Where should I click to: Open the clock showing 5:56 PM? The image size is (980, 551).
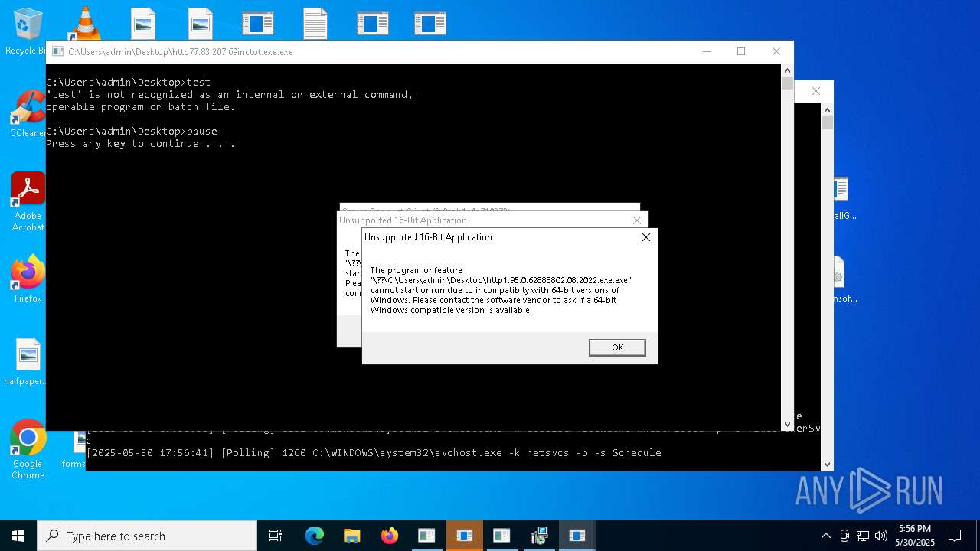915,536
